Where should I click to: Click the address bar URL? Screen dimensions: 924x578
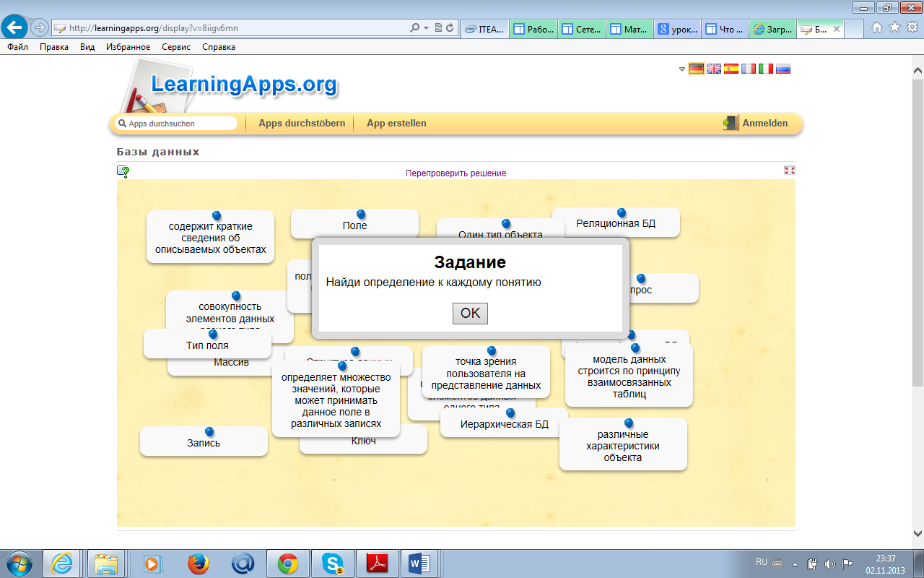[154, 28]
